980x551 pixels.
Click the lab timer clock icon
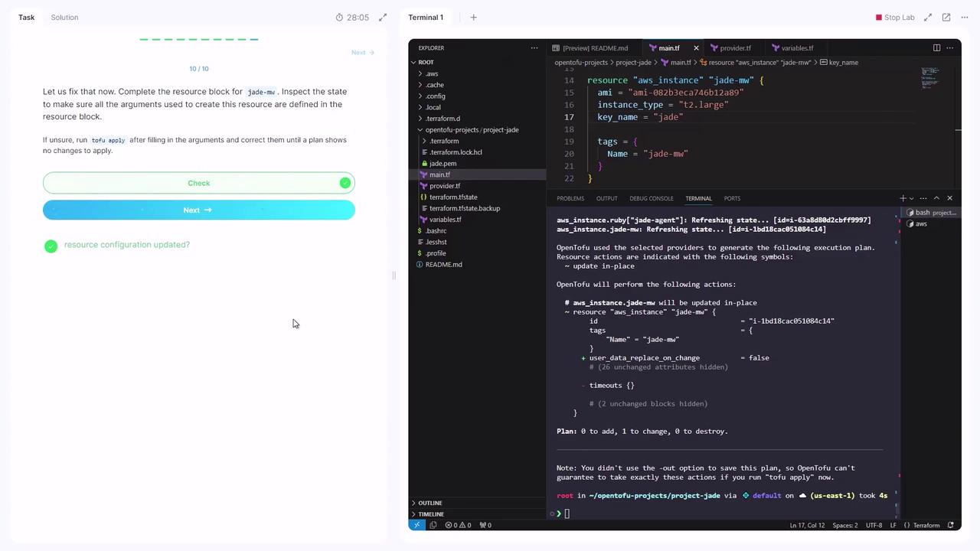pos(339,18)
